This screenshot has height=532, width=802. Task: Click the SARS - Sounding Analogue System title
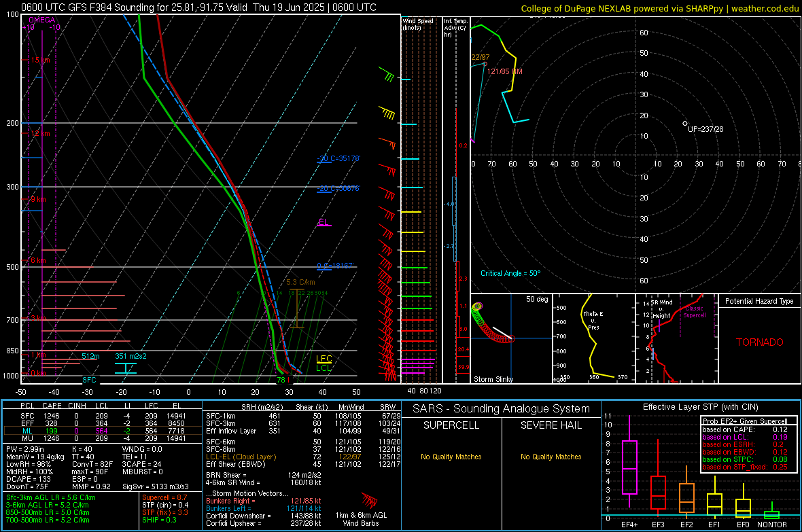(x=502, y=409)
